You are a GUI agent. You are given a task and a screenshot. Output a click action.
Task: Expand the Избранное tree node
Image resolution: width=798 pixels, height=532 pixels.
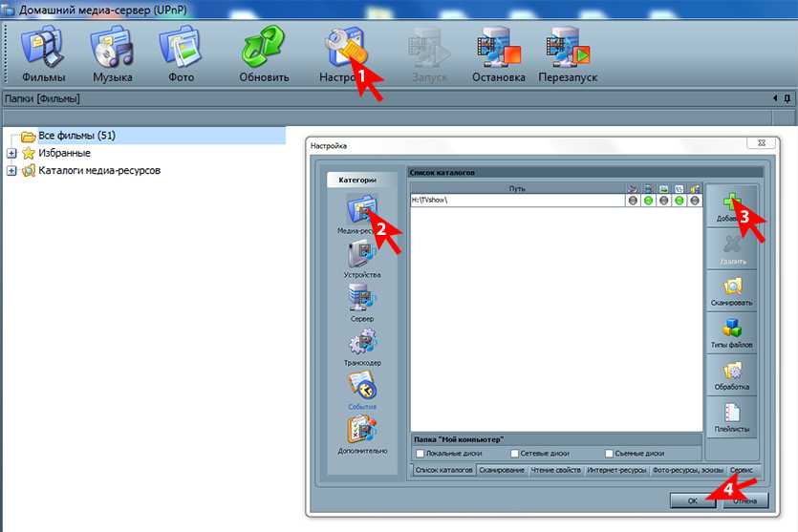pos(11,153)
